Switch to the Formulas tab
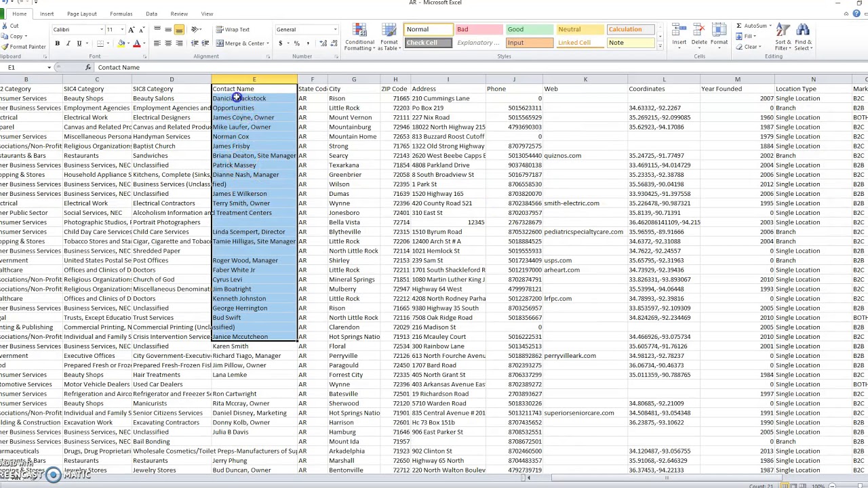This screenshot has width=868, height=488. (121, 14)
